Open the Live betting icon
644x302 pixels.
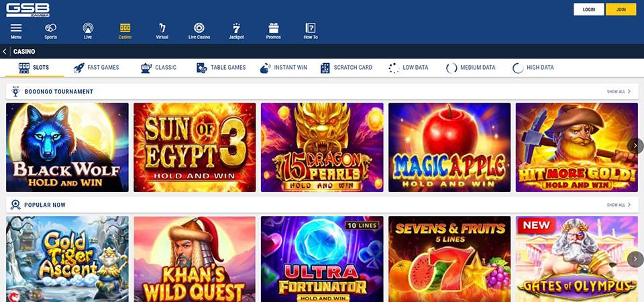pyautogui.click(x=88, y=28)
